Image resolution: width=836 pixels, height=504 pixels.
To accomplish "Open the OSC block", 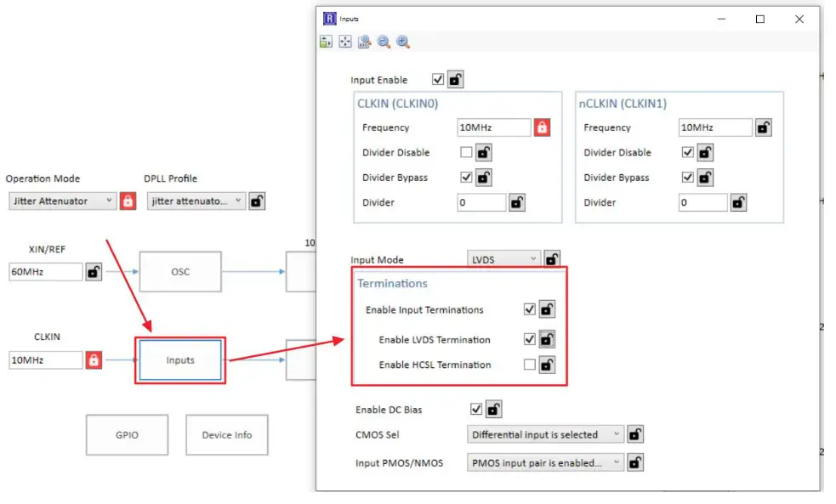I will click(x=180, y=272).
